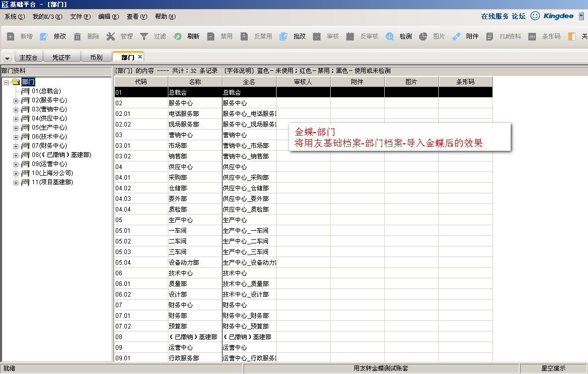
Task: Click the 过滤 (Filter) toolbar icon
Action: pos(144,36)
